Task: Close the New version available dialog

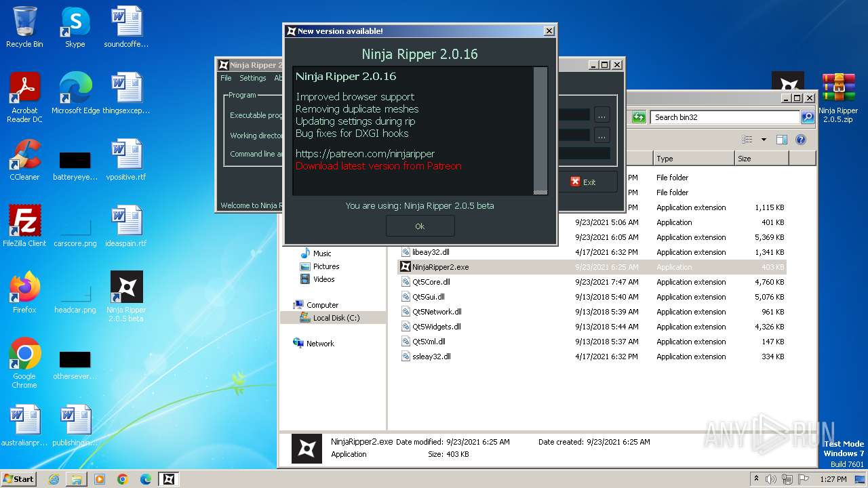Action: point(549,31)
